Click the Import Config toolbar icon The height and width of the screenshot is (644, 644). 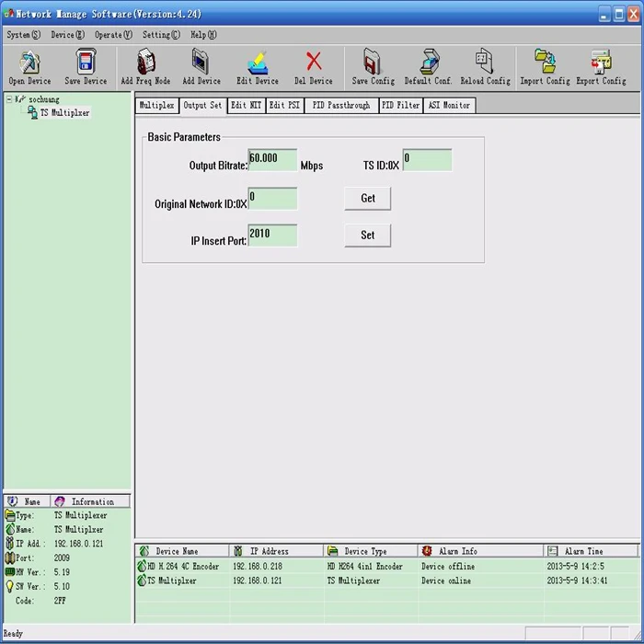click(545, 62)
